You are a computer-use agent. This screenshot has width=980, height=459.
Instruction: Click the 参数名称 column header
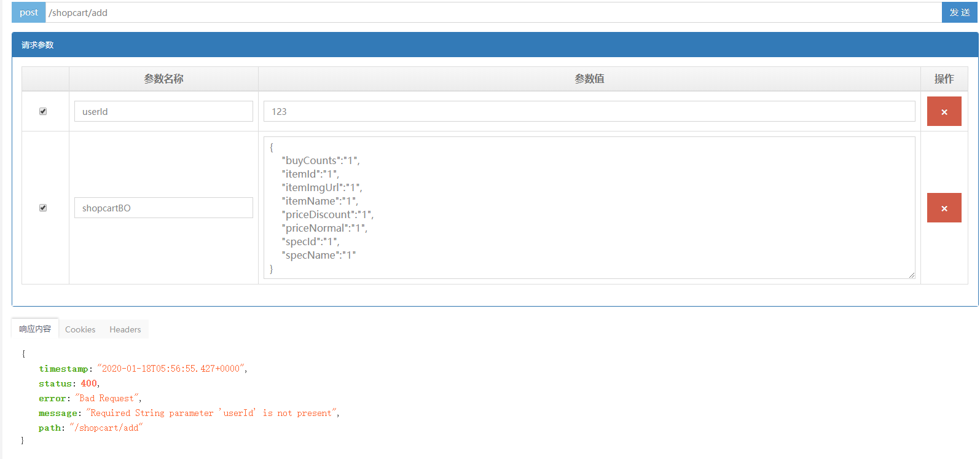pos(163,79)
